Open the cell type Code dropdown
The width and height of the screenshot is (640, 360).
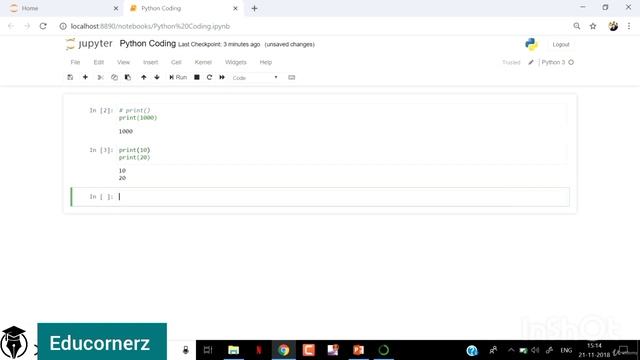coord(255,78)
